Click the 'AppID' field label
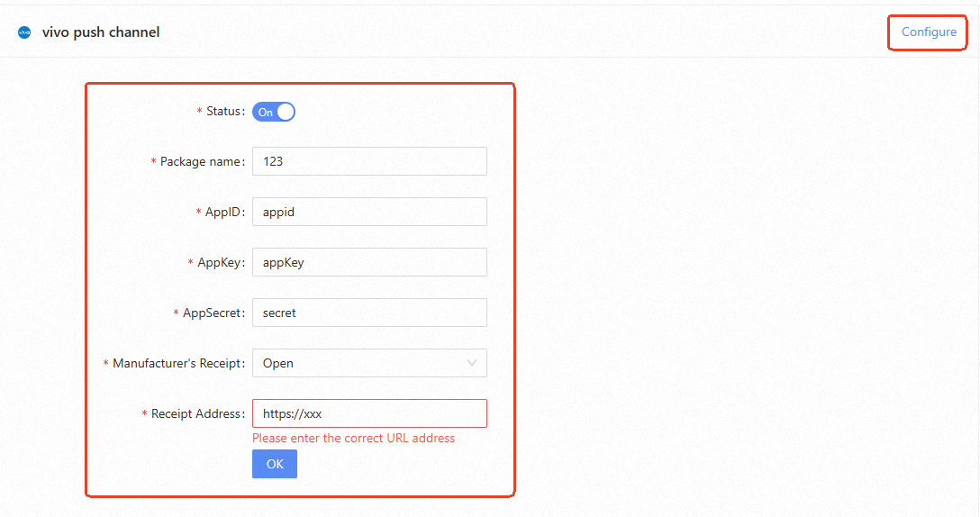The height and width of the screenshot is (517, 980). (x=223, y=212)
